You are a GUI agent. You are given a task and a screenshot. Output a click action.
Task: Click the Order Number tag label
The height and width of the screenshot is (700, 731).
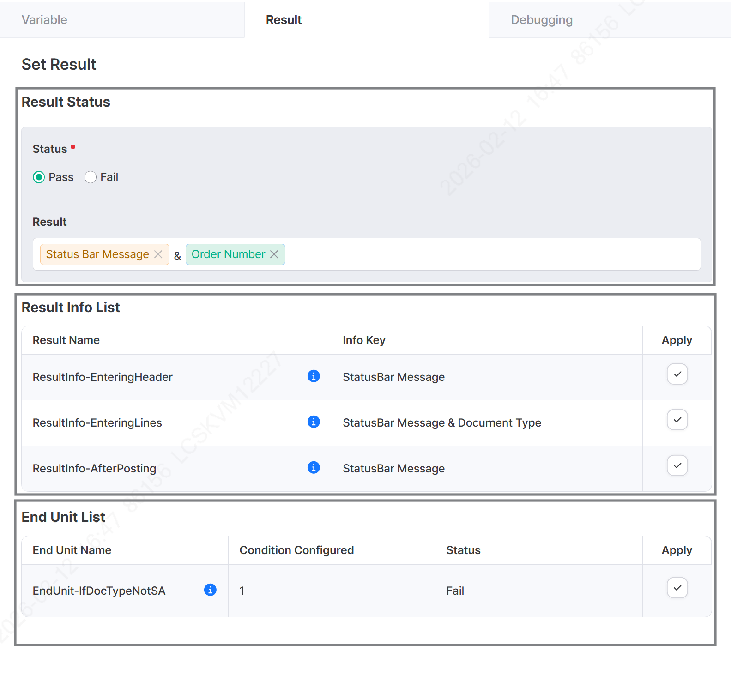(x=228, y=254)
